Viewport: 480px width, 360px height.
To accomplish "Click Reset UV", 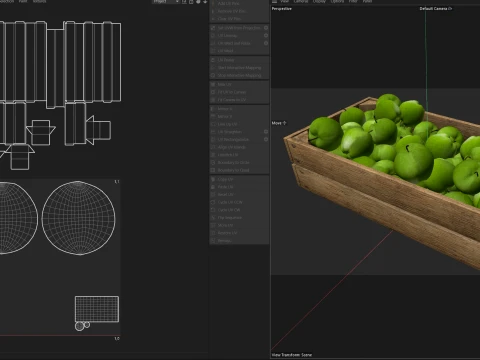I will coord(239,195).
